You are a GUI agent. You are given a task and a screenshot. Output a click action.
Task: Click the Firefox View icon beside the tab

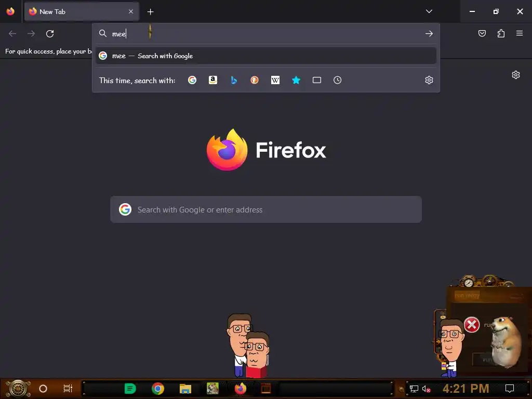pos(10,11)
